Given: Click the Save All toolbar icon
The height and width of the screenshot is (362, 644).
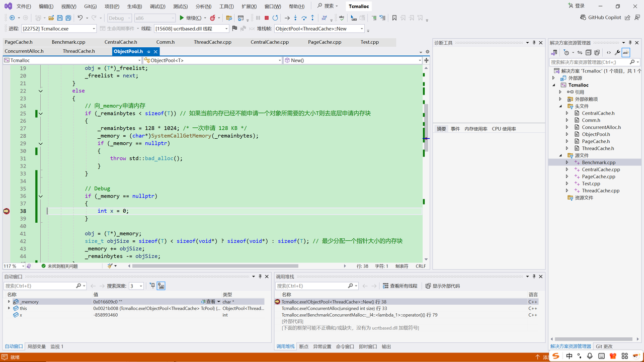Looking at the screenshot, I should point(68,18).
